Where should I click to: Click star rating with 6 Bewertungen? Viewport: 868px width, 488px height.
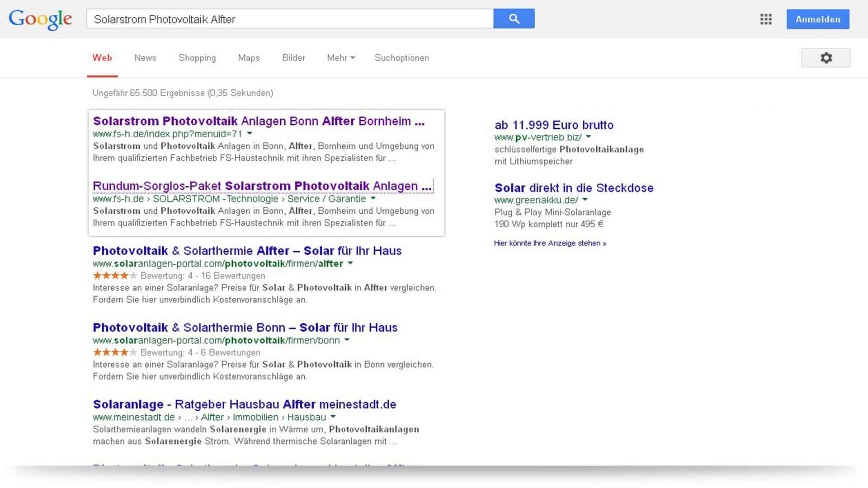point(115,352)
